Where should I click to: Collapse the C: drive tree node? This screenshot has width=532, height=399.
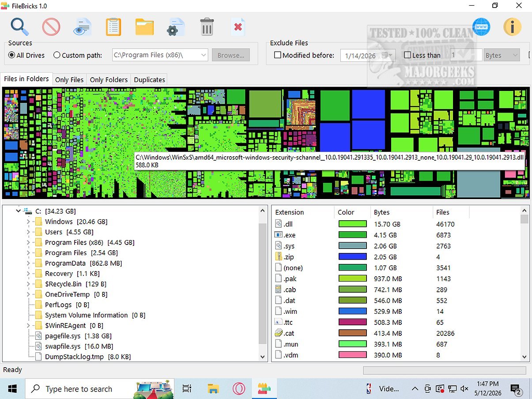tap(18, 211)
